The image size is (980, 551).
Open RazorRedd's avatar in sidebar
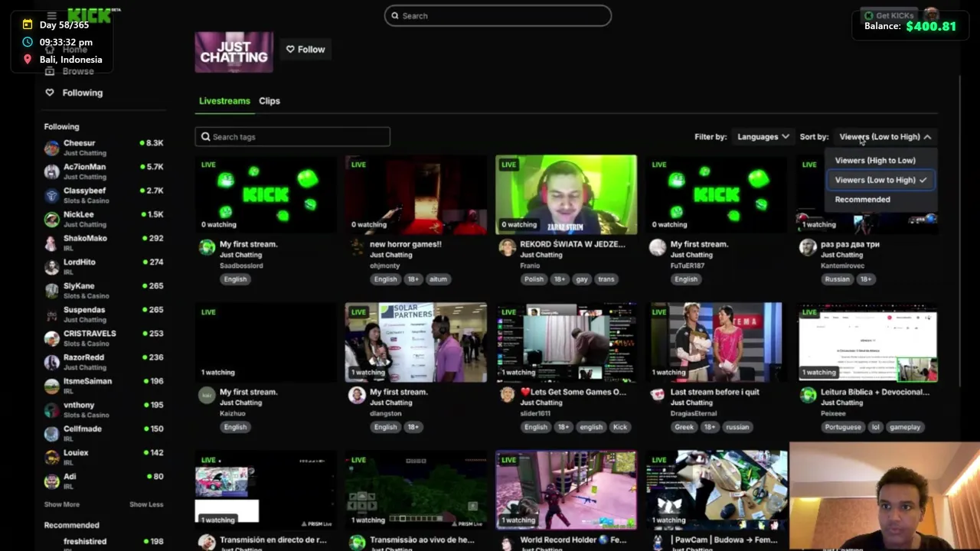51,361
